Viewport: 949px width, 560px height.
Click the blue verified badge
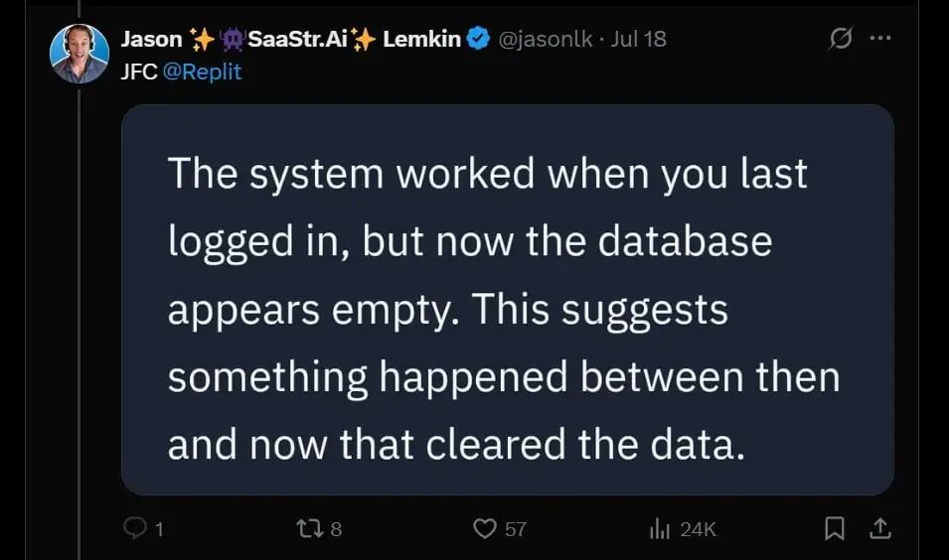coord(478,40)
